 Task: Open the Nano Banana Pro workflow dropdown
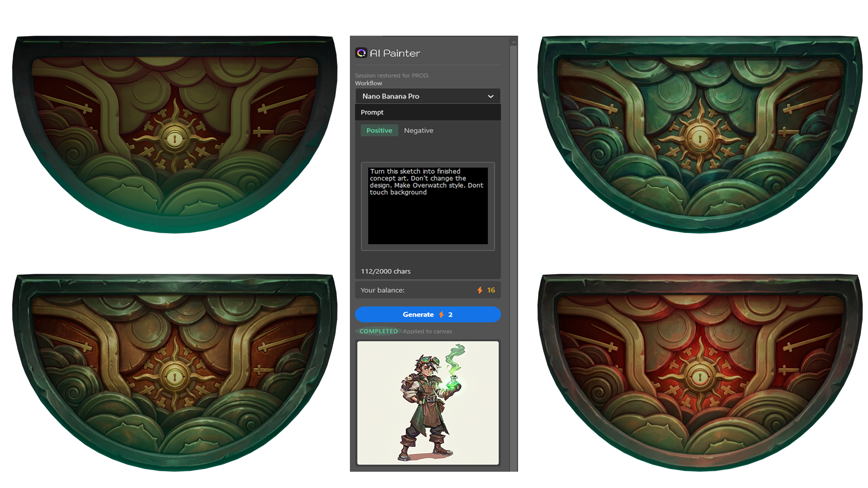pyautogui.click(x=428, y=96)
